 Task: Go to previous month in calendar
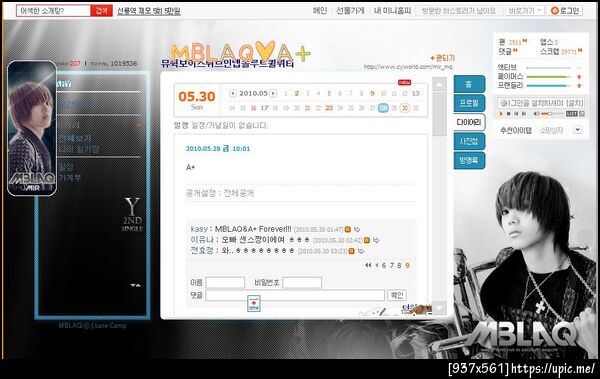point(232,93)
